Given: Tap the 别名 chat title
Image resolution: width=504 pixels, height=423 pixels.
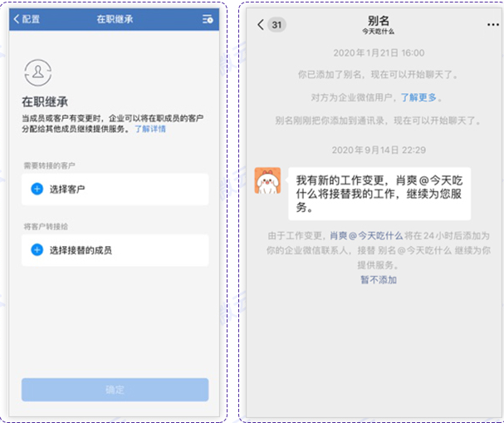Looking at the screenshot, I should [x=378, y=21].
